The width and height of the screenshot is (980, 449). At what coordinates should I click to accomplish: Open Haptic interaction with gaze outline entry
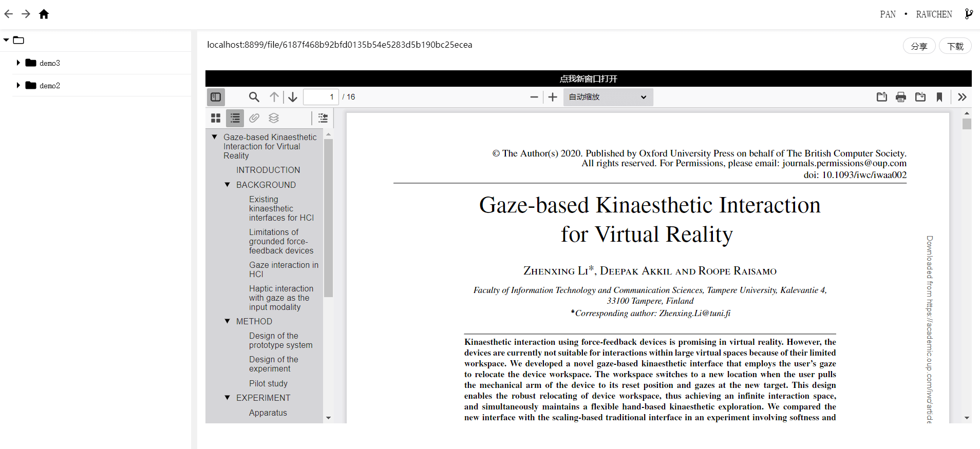[x=281, y=298]
